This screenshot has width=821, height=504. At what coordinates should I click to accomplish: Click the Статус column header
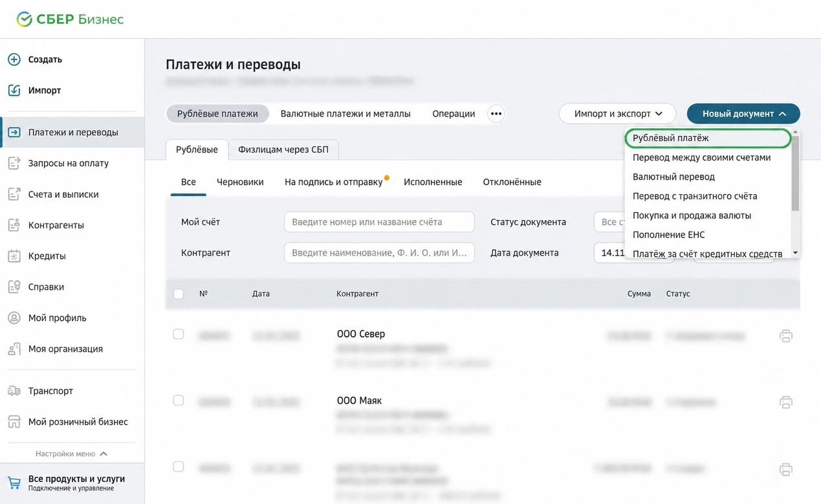point(678,294)
